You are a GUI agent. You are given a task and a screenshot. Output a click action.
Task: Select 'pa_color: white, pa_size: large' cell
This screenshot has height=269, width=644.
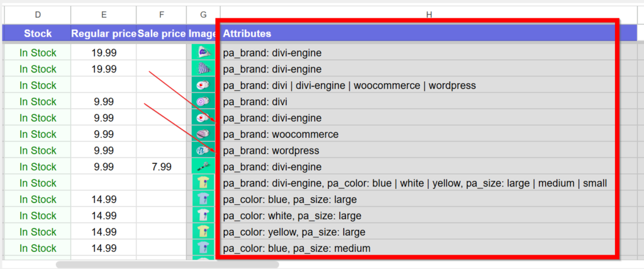(x=428, y=215)
